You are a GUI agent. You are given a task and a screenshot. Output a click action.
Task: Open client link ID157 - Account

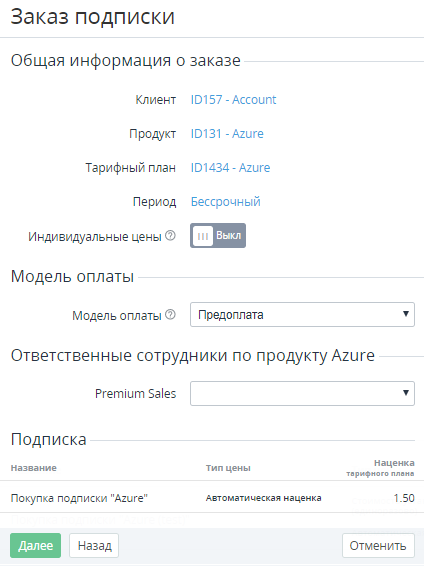pos(233,100)
